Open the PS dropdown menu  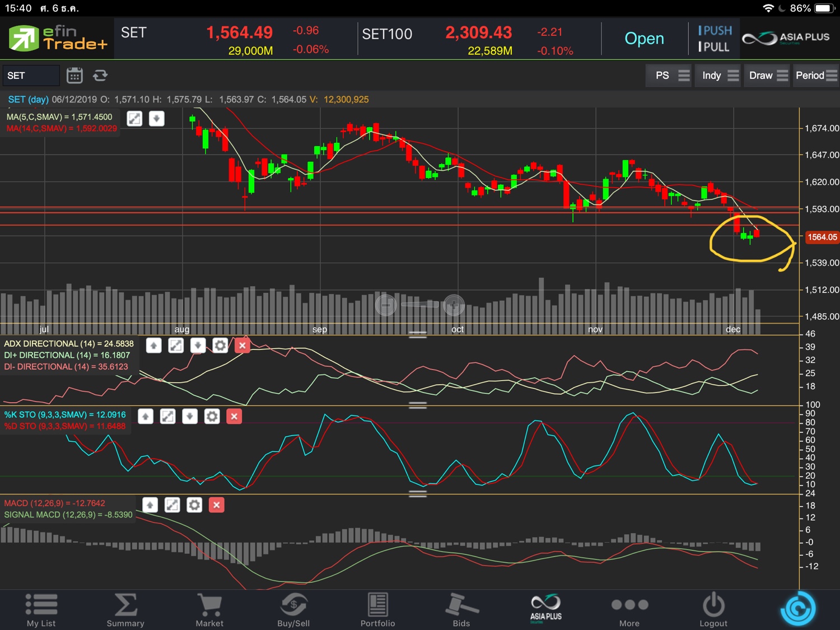pyautogui.click(x=669, y=76)
